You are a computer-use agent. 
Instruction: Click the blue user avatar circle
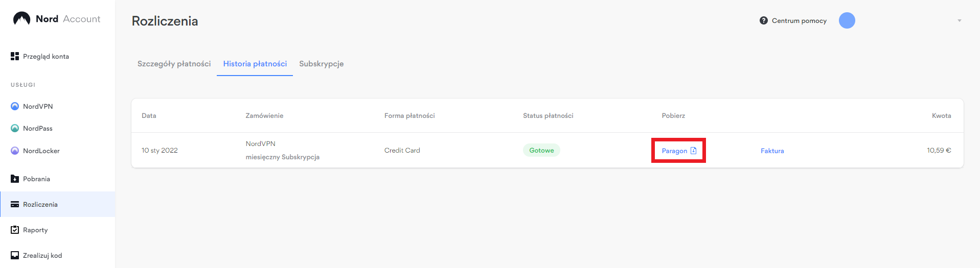(847, 20)
